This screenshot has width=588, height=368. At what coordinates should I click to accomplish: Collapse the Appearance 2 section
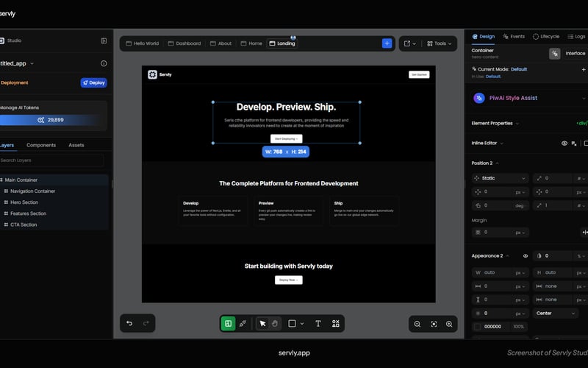[x=507, y=255]
